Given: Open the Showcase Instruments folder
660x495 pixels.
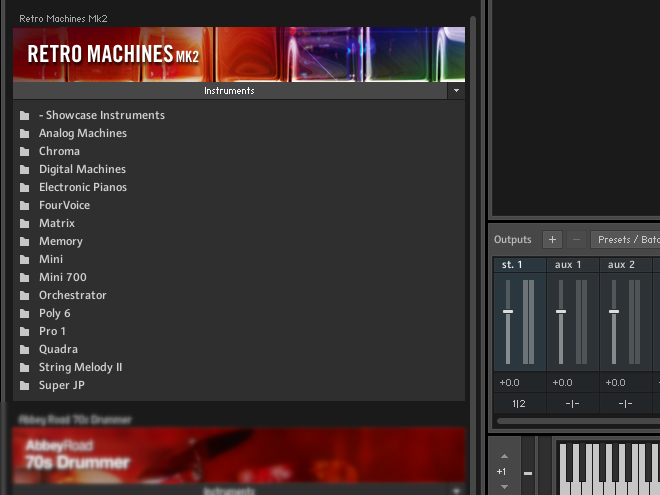Looking at the screenshot, I should click(101, 115).
